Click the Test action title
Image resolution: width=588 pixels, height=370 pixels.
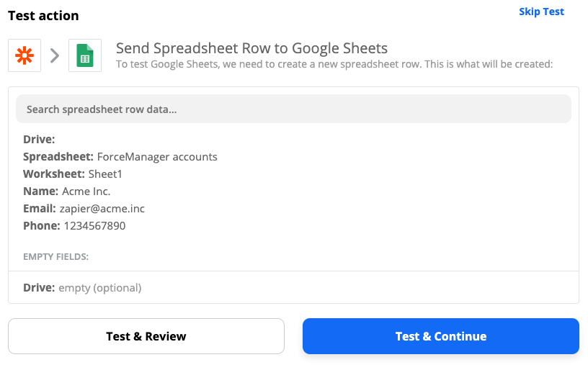pyautogui.click(x=43, y=16)
